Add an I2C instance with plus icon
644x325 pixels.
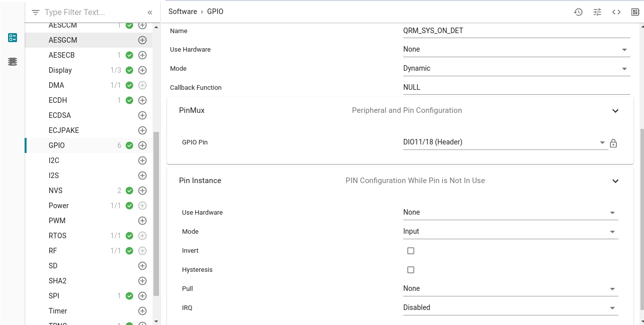[x=142, y=160]
